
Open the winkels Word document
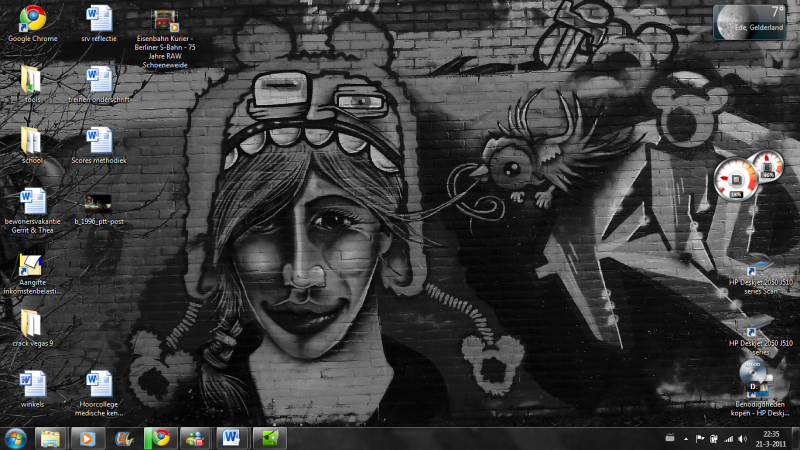[x=33, y=389]
